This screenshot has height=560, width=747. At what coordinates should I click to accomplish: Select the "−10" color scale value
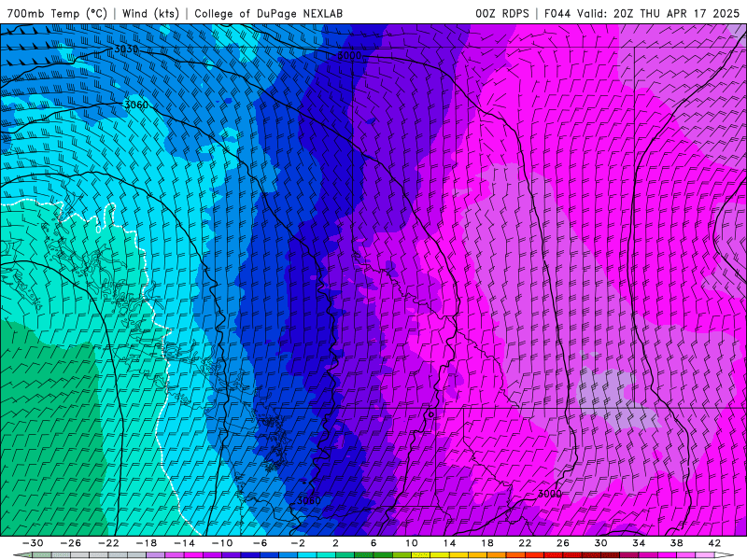222,543
